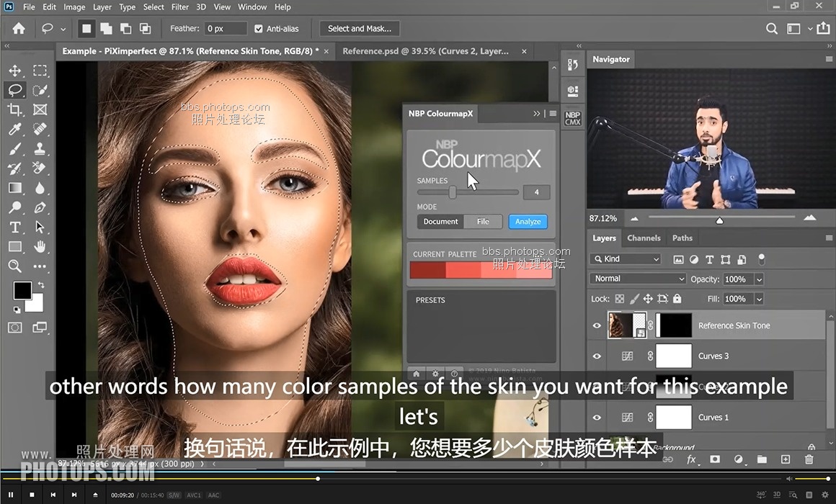This screenshot has height=504, width=836.
Task: Select the Pen tool
Action: point(40,207)
